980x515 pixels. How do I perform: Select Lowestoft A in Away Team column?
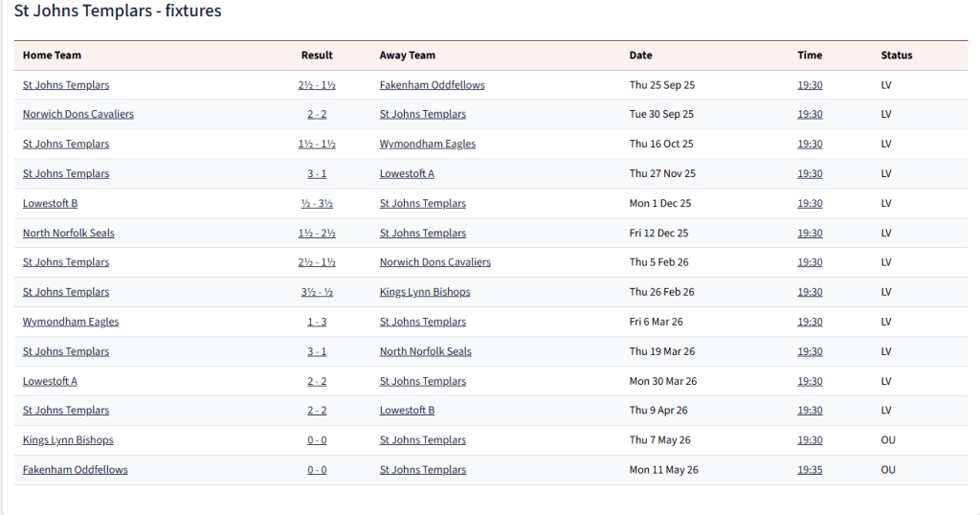click(x=406, y=173)
